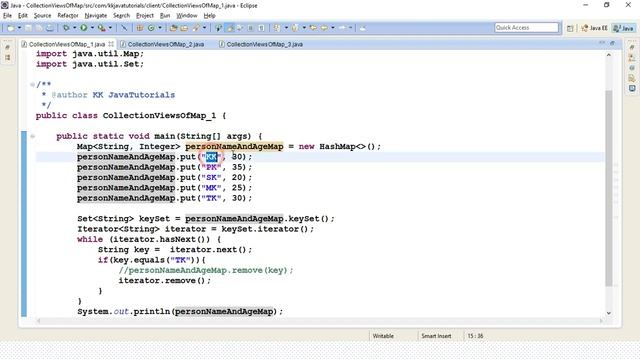This screenshot has width=640, height=360.
Task: Maximize the editor area
Action: pyautogui.click(x=612, y=43)
